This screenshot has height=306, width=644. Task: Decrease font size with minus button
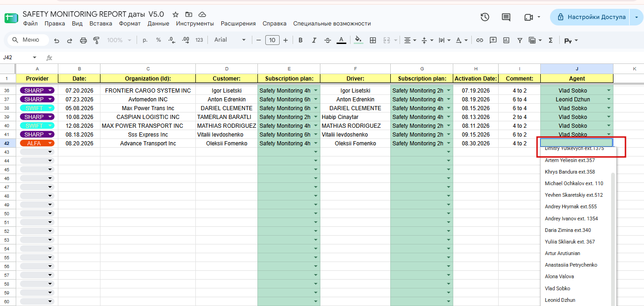pos(258,40)
